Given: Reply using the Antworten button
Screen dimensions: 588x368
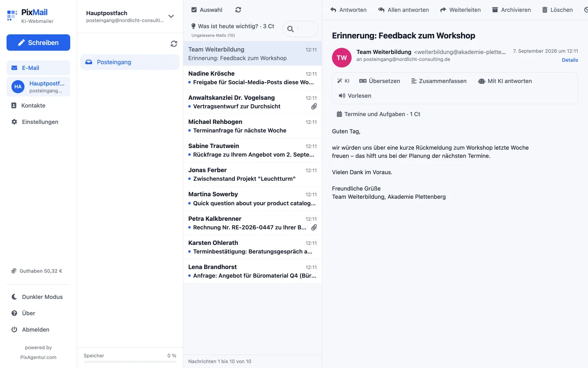Looking at the screenshot, I should [348, 10].
